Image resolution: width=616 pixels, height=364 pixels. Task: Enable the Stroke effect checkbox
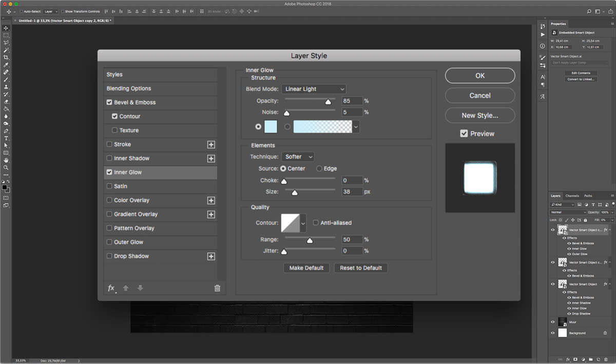click(x=109, y=145)
